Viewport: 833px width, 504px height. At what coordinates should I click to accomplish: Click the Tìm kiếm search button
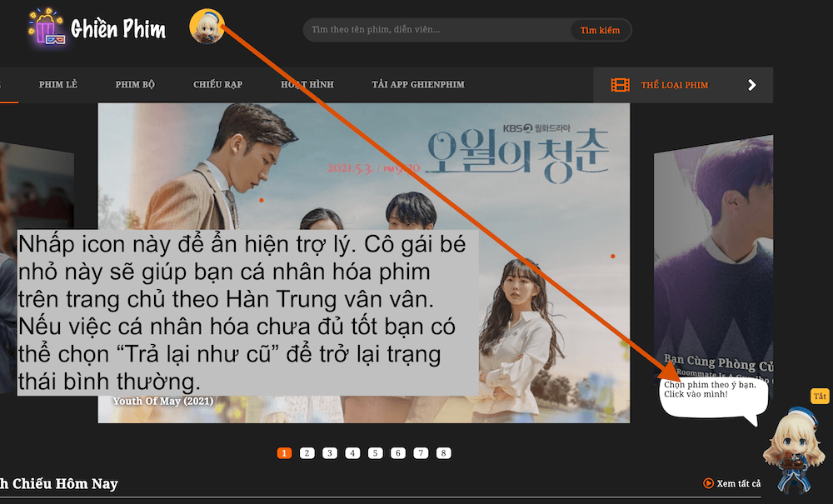(600, 31)
